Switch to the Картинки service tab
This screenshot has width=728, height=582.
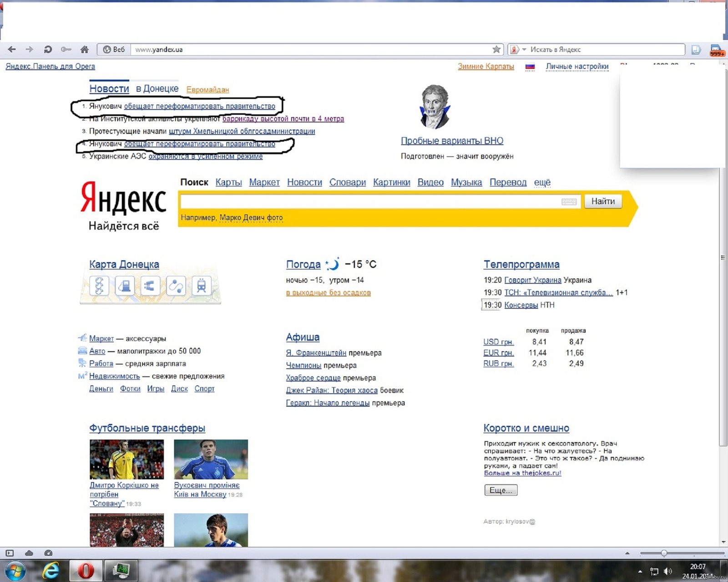[391, 182]
